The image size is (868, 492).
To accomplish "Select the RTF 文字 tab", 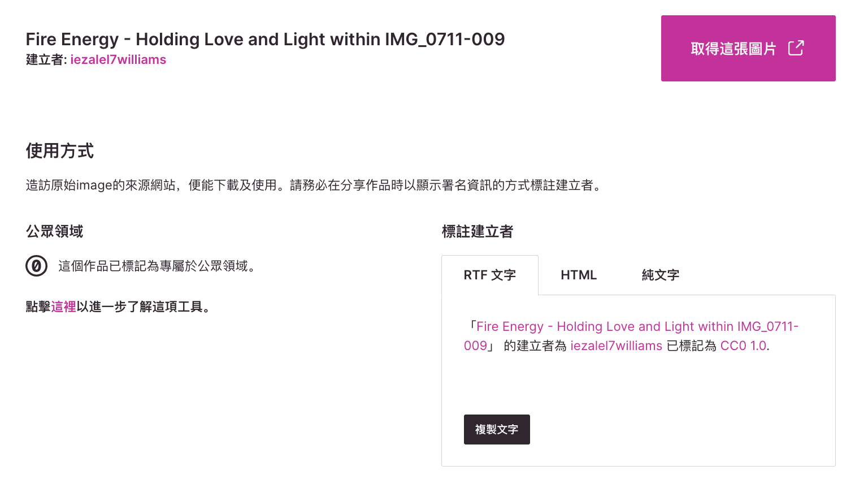I will 489,275.
